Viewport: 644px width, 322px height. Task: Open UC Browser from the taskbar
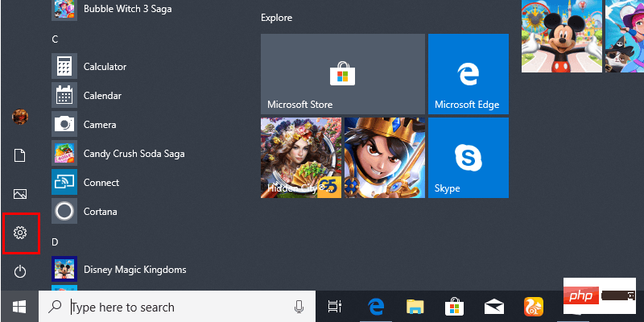pyautogui.click(x=534, y=307)
